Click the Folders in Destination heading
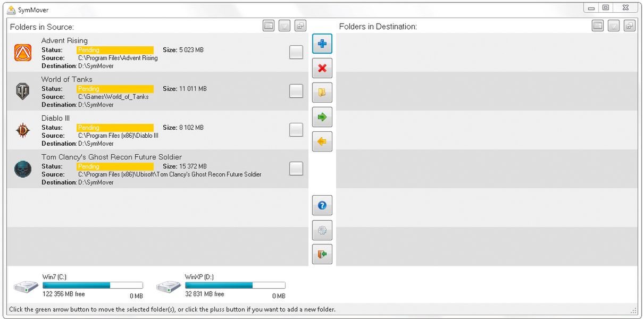644x319 pixels. (378, 27)
